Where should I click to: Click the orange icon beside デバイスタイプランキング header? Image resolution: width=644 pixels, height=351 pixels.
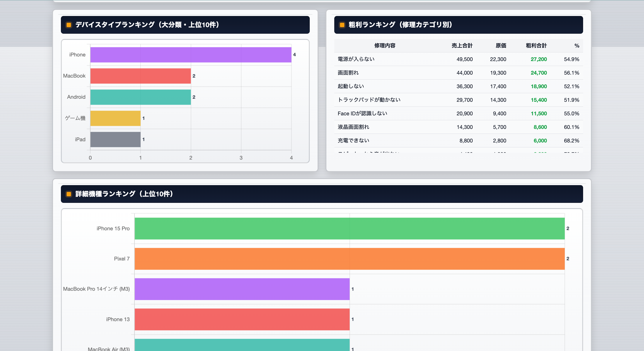click(69, 25)
